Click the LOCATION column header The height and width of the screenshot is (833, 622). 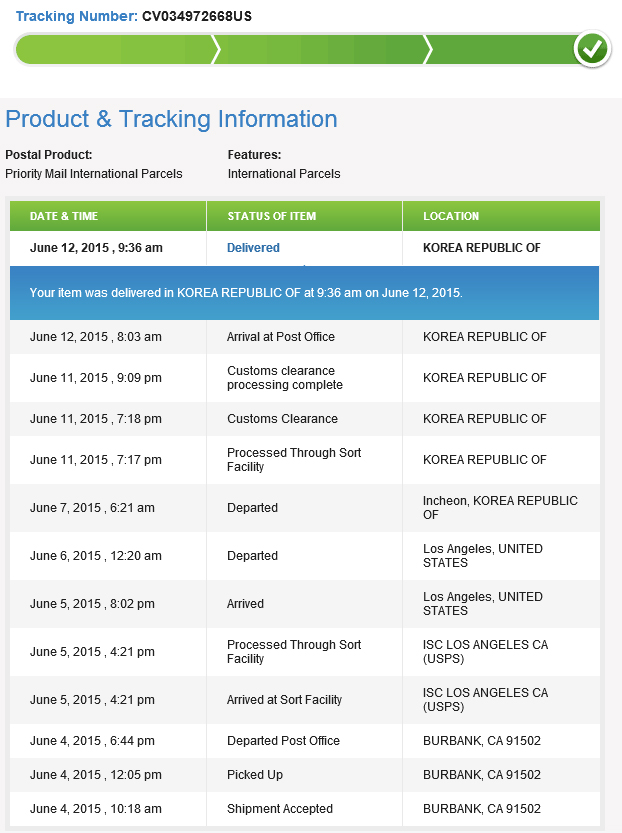(501, 216)
